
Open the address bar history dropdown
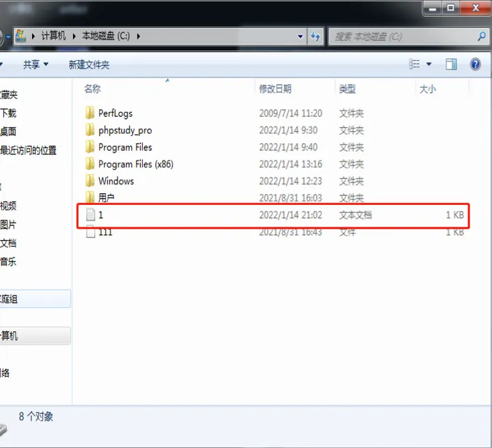[x=300, y=36]
